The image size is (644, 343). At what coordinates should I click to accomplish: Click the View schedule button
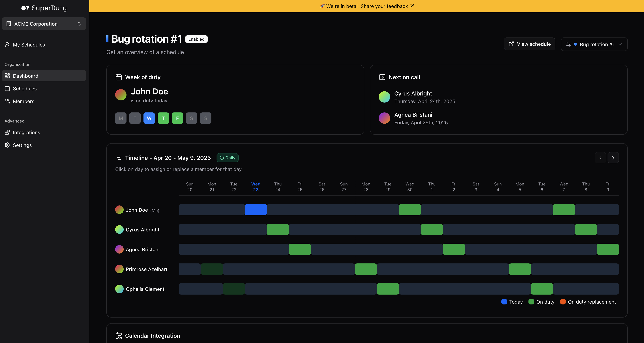click(x=529, y=44)
